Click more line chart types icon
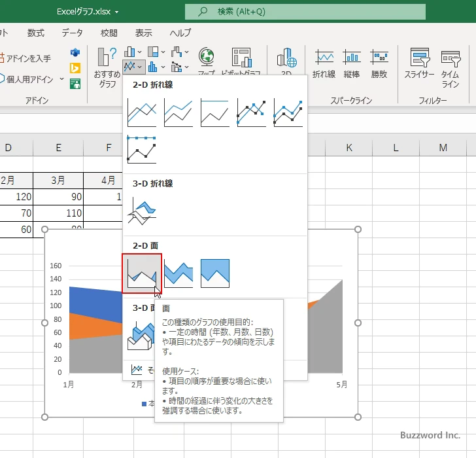The image size is (476, 458). pyautogui.click(x=137, y=369)
